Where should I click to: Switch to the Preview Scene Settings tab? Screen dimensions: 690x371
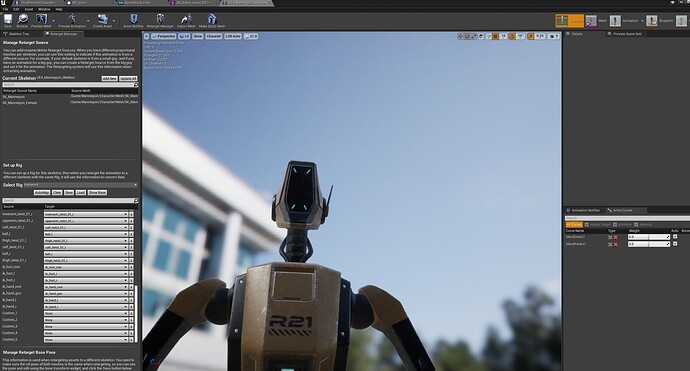[625, 34]
